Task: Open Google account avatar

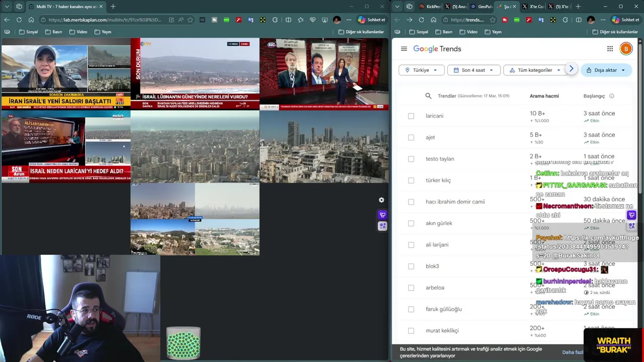Action: (626, 49)
